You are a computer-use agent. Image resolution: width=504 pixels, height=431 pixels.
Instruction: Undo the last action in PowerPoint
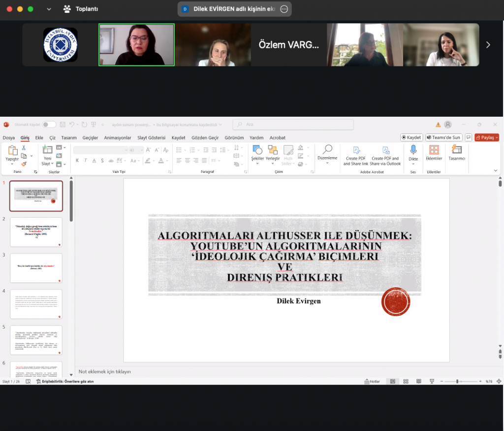click(x=72, y=125)
